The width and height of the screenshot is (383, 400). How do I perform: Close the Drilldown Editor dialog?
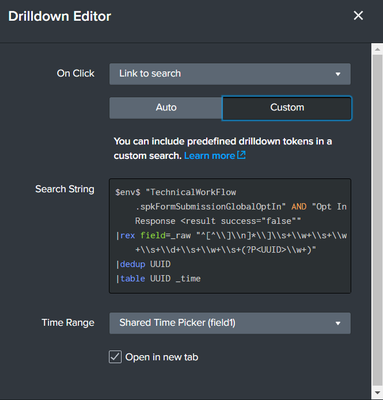point(358,16)
